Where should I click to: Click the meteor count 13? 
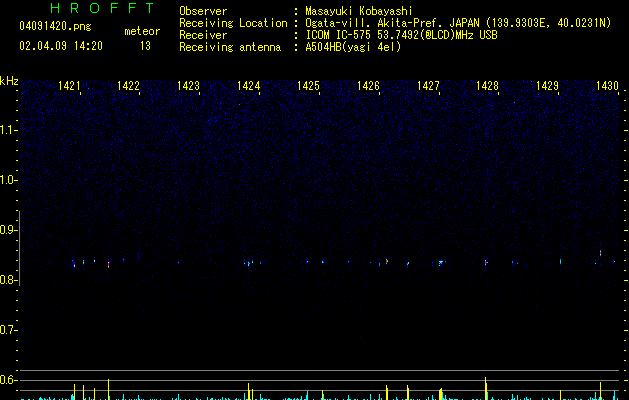(145, 46)
